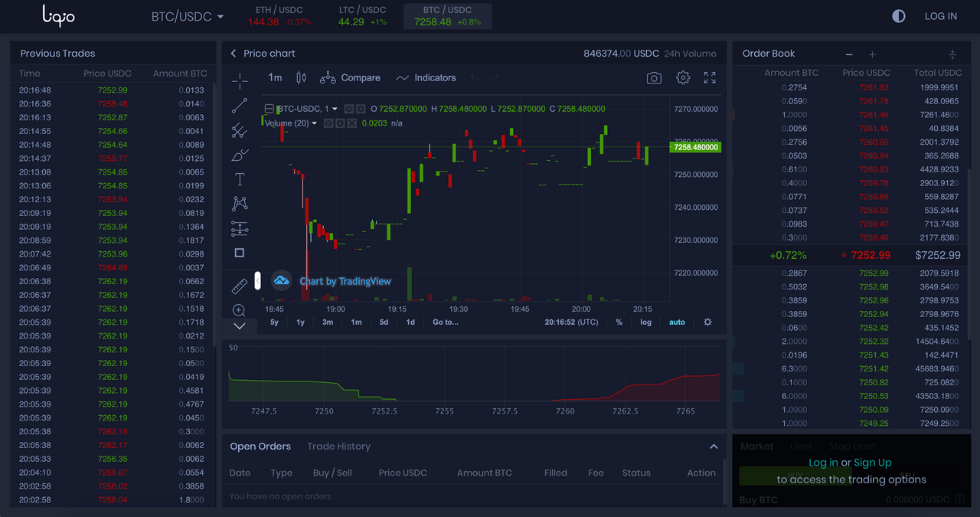Toggle visibility of the BTC-USDC series
The width and height of the screenshot is (980, 517).
coord(349,109)
